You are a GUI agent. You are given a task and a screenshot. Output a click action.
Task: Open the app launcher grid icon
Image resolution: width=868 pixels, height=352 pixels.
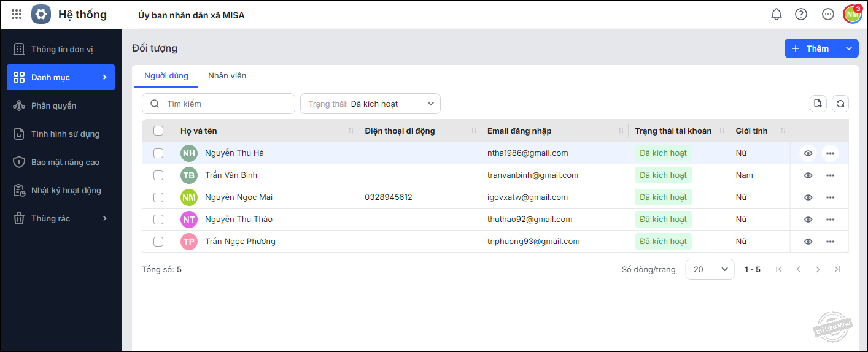tap(17, 14)
